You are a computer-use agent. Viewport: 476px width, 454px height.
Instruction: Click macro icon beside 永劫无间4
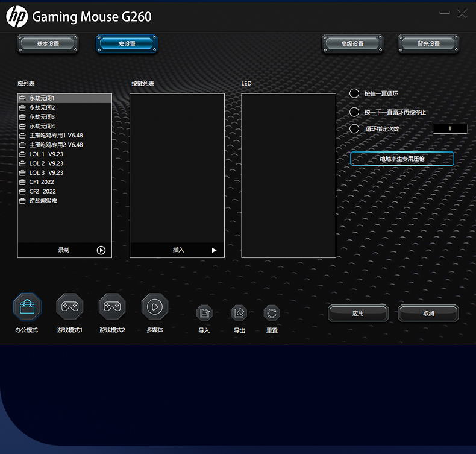(x=22, y=127)
